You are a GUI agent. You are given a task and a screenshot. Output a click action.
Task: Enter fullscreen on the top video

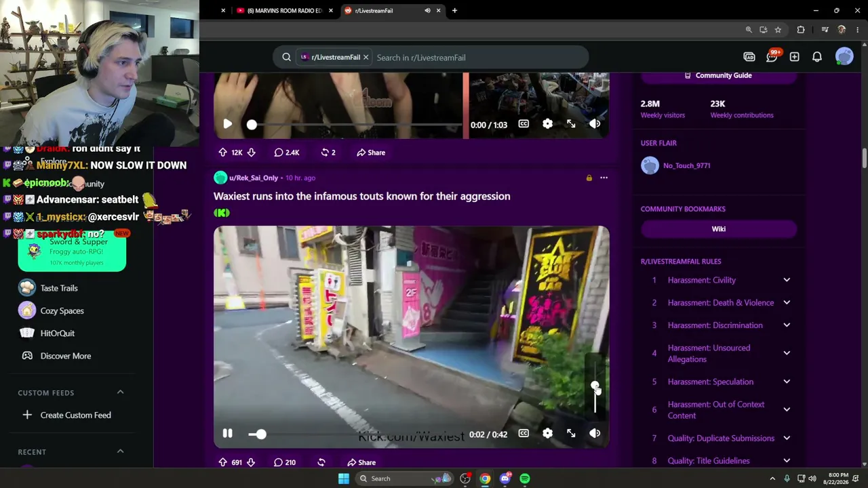click(x=571, y=124)
